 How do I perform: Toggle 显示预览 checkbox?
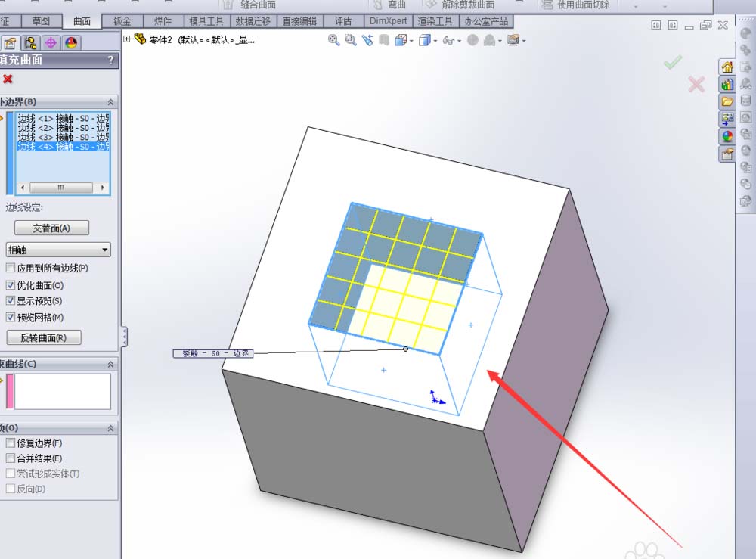tap(11, 300)
